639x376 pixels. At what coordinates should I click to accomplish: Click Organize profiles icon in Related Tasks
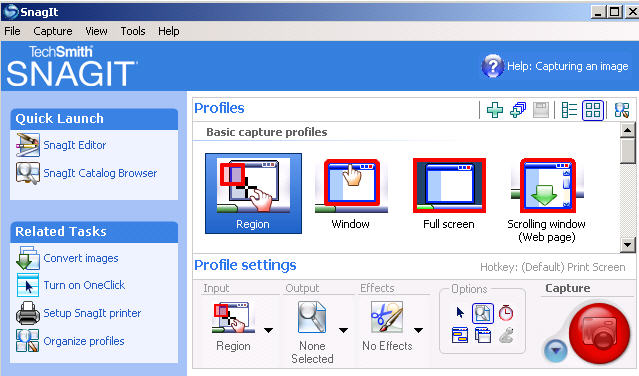coord(28,341)
